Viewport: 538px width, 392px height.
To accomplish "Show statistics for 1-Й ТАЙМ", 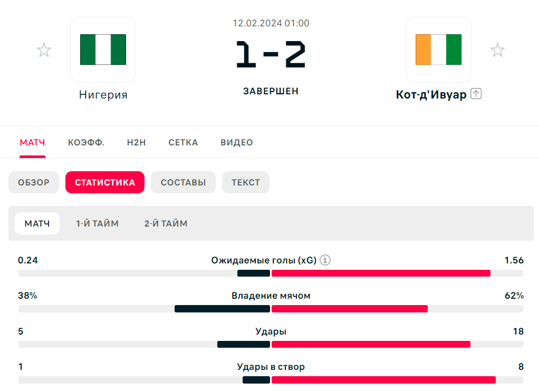I will [x=98, y=223].
